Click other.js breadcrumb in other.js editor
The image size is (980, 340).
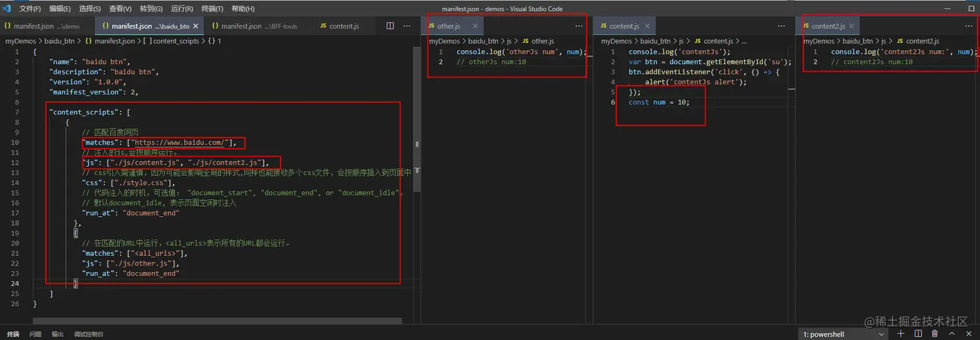[538, 41]
